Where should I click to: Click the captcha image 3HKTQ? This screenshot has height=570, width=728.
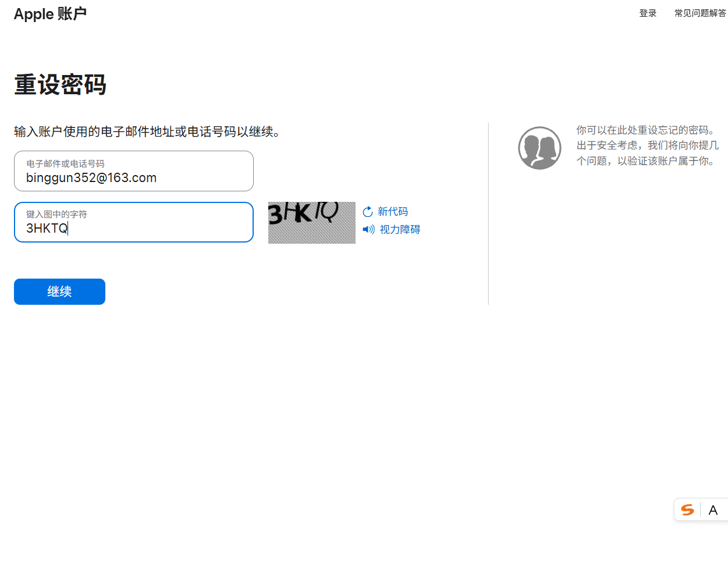click(312, 223)
